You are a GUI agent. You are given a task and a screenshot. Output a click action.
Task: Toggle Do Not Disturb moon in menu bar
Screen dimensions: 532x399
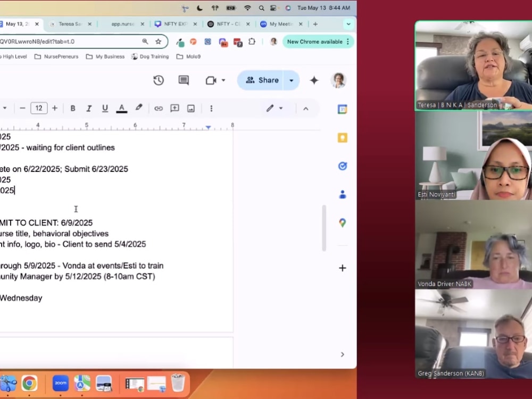200,8
